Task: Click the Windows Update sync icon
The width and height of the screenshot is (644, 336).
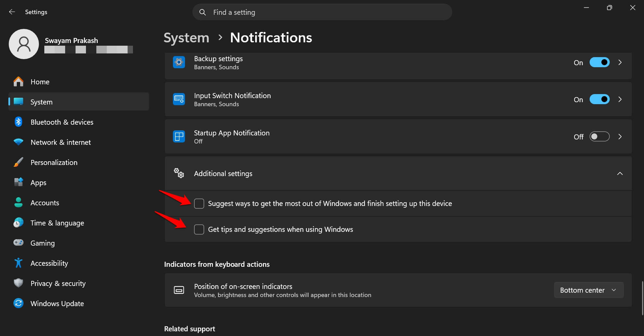Action: tap(18, 303)
